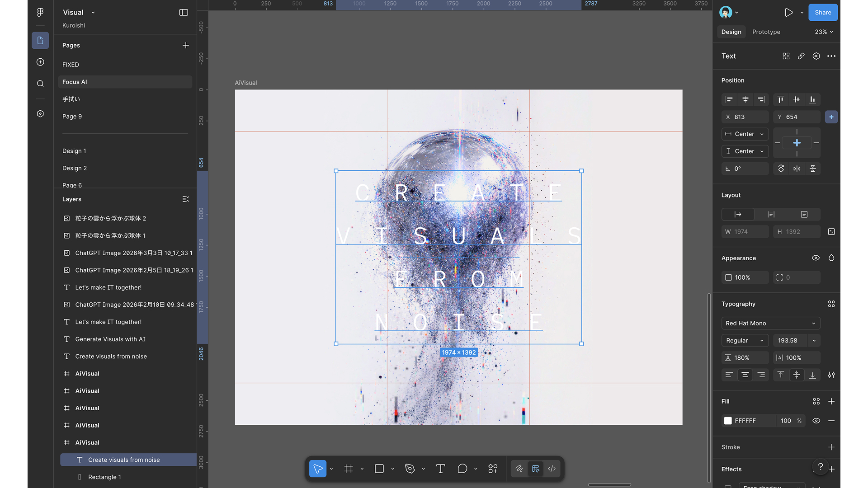Viewport: 868px width, 488px height.
Task: Open the Actions panel icon in toolbar
Action: click(492, 469)
